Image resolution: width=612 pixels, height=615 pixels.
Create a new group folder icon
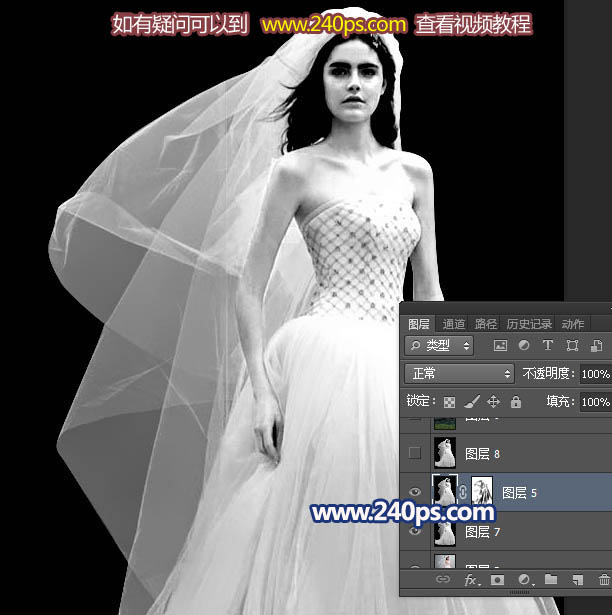(x=551, y=579)
